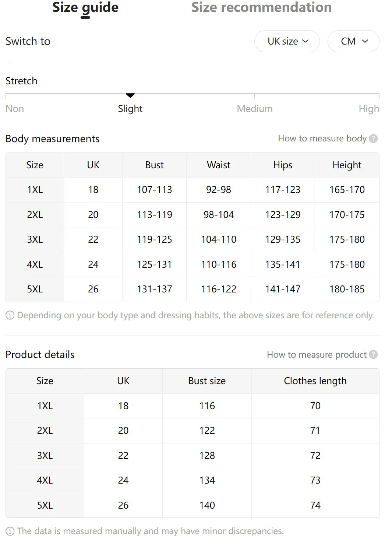Click the Clothes length column header
The height and width of the screenshot is (558, 392).
[x=315, y=381]
